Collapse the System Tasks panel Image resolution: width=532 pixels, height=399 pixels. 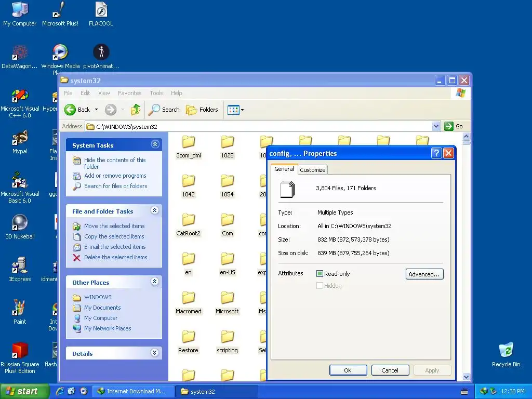tap(155, 144)
